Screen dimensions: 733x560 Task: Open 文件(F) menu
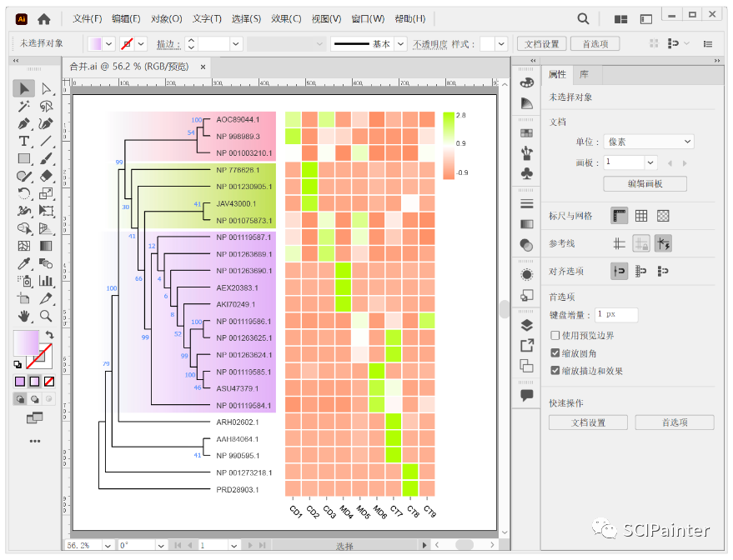(87, 18)
